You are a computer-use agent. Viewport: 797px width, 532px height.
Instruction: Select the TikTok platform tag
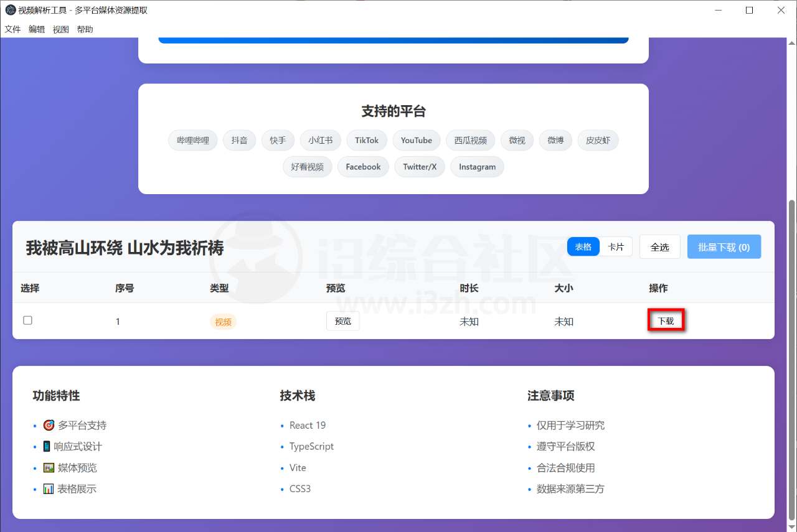(x=366, y=140)
